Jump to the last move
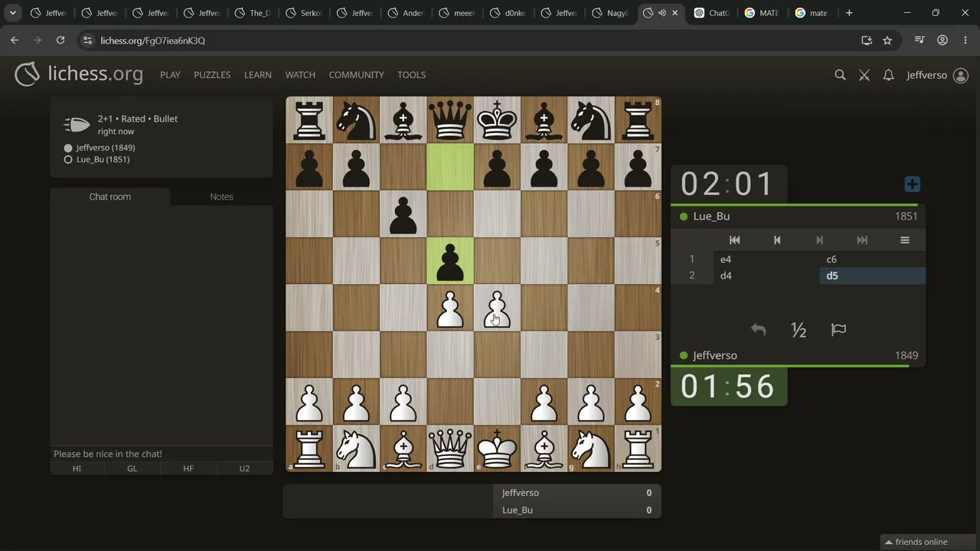The image size is (980, 551). [862, 240]
